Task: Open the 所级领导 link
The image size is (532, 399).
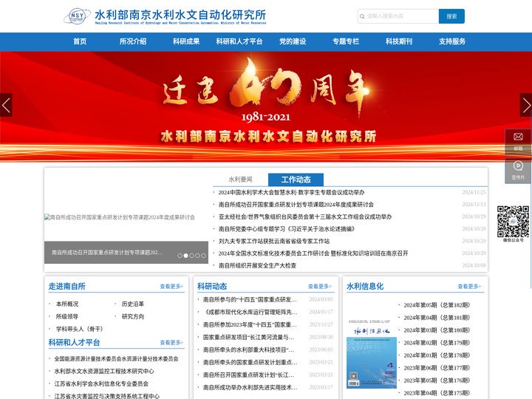Action: point(67,316)
